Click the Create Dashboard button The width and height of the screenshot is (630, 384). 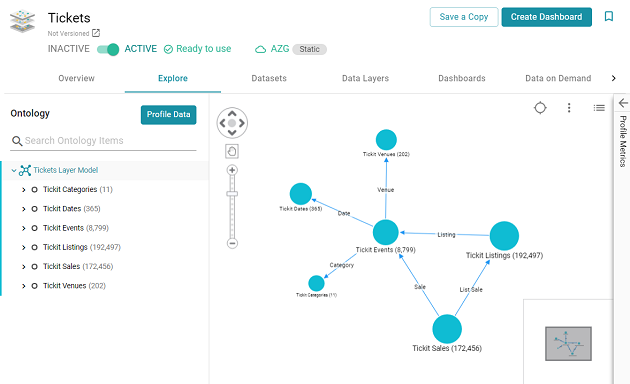click(546, 17)
